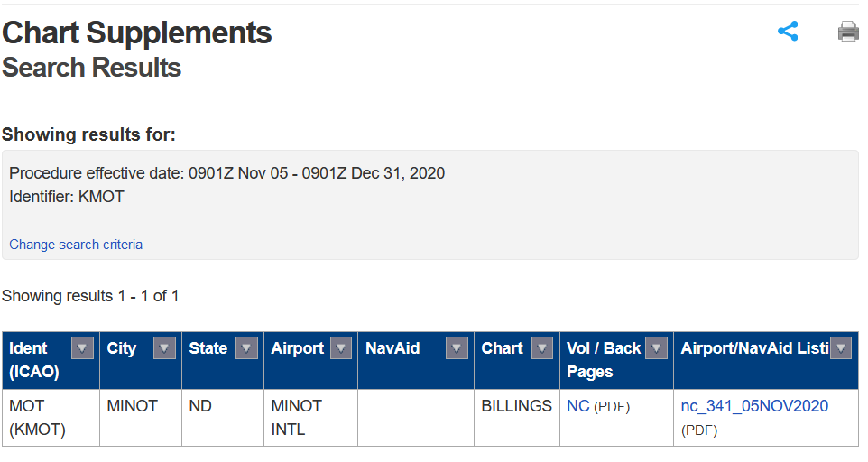
Task: Open the NC volume PDF link
Action: point(577,406)
